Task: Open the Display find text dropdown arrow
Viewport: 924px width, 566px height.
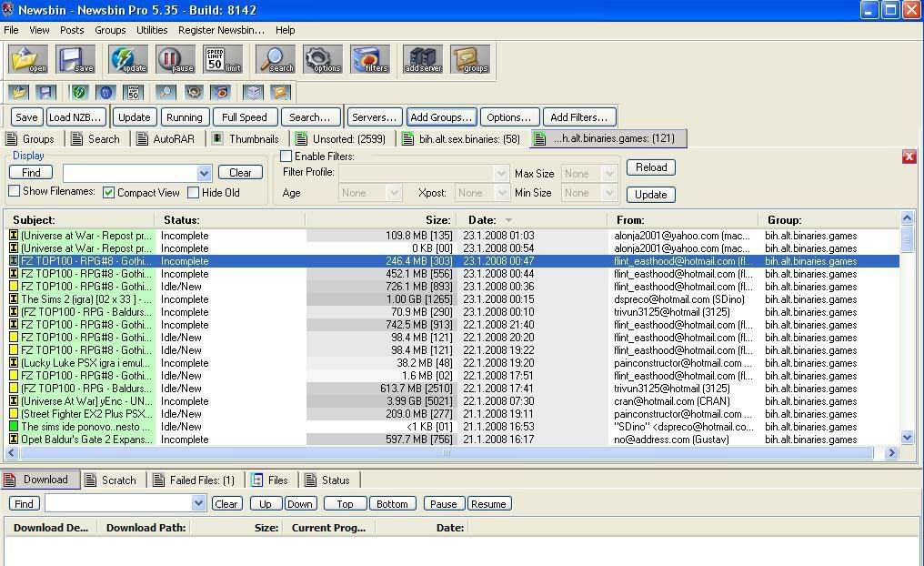Action: [x=204, y=173]
